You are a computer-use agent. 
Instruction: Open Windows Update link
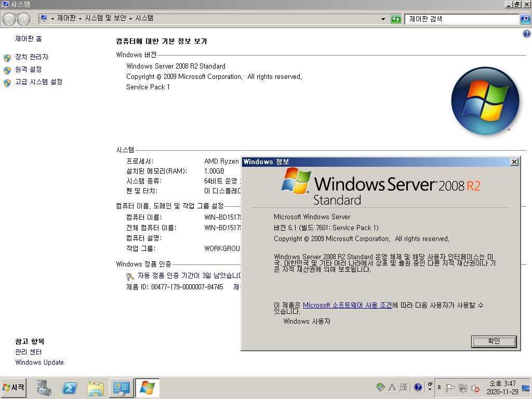point(39,362)
